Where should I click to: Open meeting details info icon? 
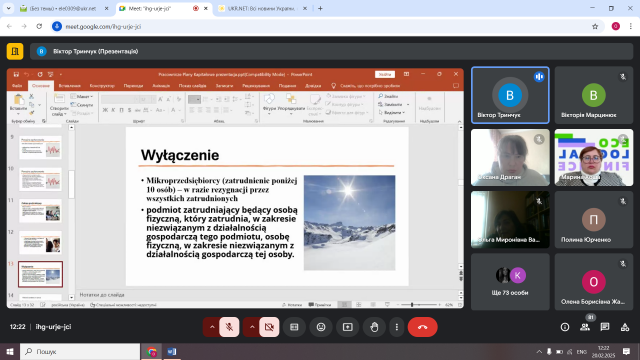pyautogui.click(x=565, y=327)
